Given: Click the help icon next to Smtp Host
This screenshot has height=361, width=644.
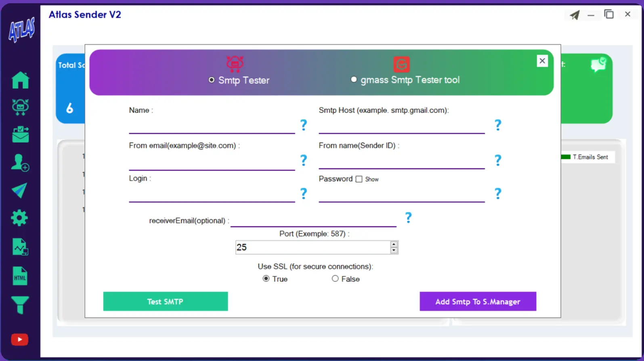Looking at the screenshot, I should 498,125.
